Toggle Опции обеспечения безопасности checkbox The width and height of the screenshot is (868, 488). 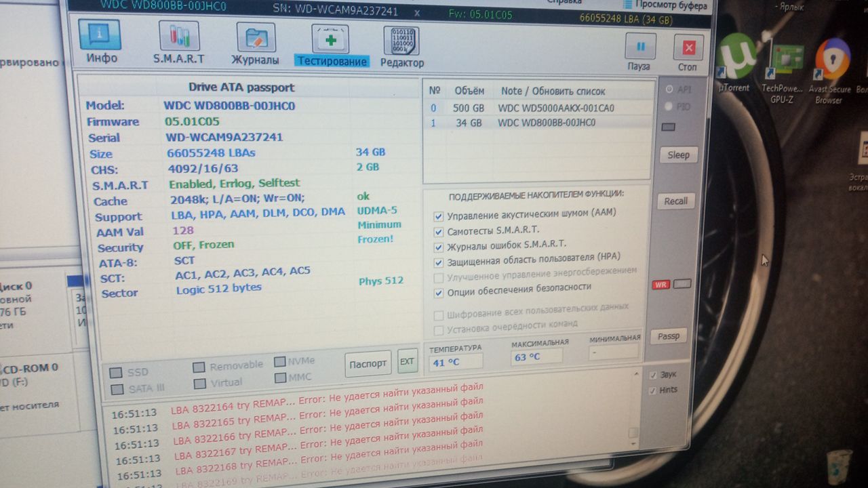tap(439, 293)
